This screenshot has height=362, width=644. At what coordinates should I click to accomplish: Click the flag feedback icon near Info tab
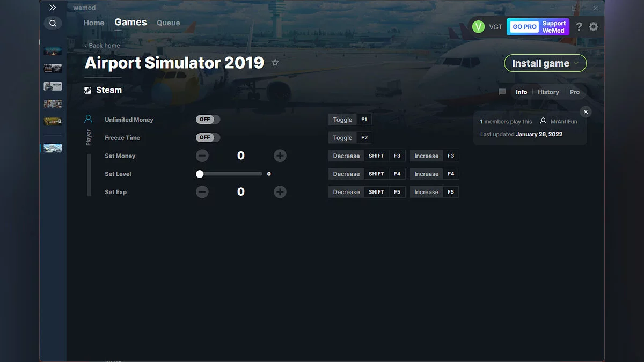coord(502,92)
